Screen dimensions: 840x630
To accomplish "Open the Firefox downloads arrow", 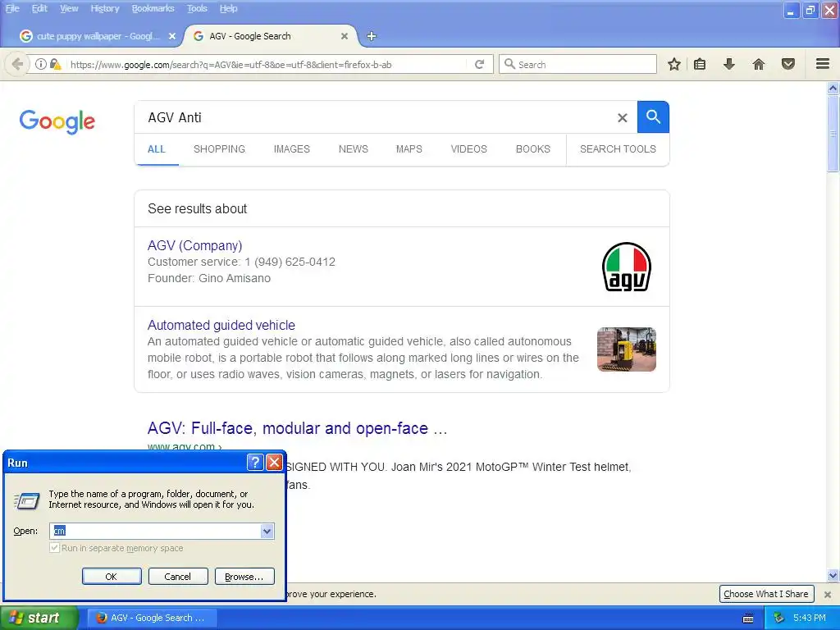I will tap(728, 64).
